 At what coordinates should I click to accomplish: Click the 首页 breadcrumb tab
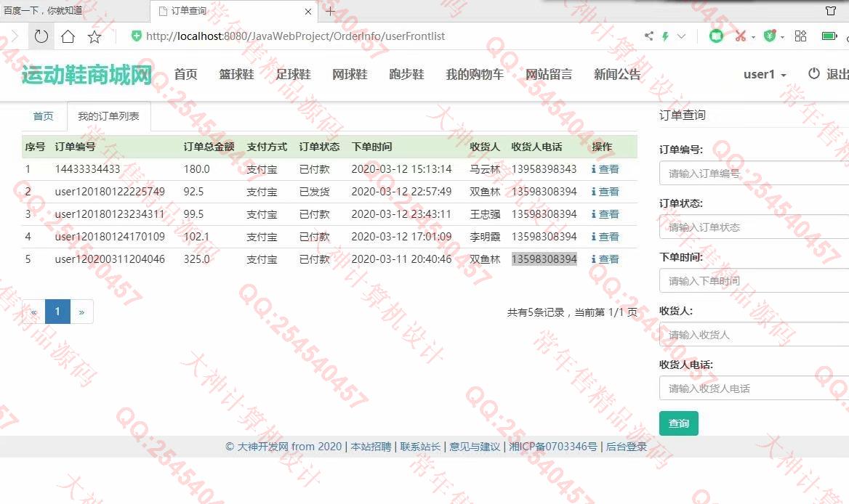pos(44,116)
